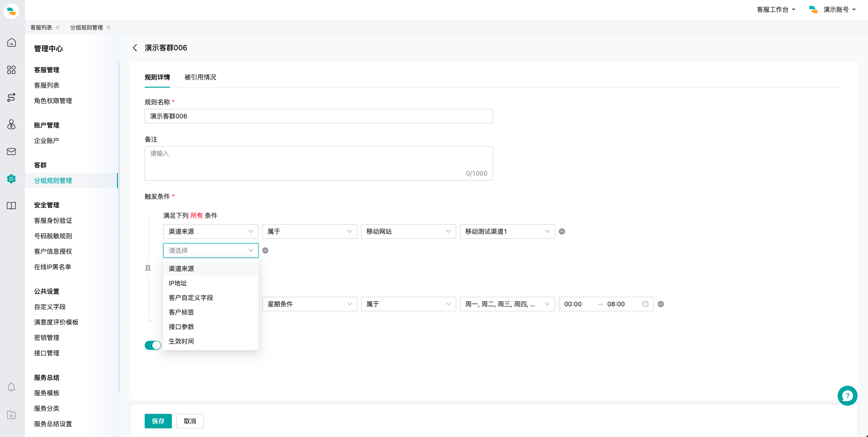
Task: Click the 规则名称 input field
Action: [x=319, y=116]
